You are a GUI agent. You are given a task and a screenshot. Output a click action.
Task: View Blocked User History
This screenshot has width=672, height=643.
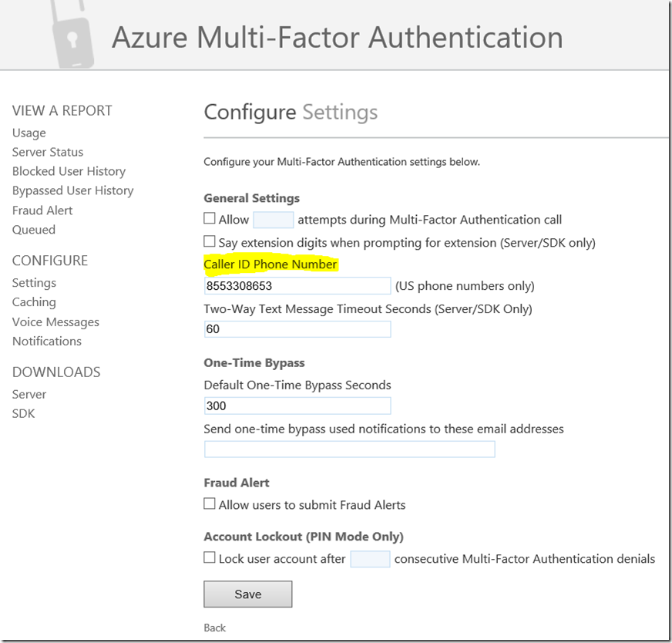click(69, 171)
